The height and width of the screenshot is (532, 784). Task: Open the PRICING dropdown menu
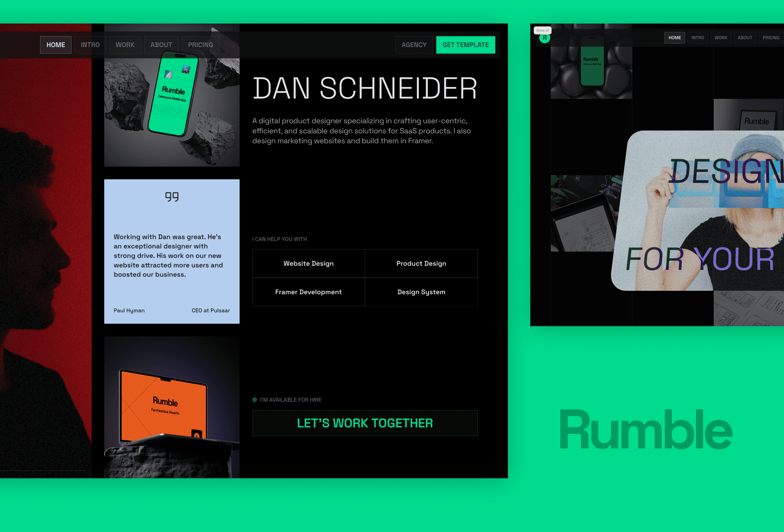pos(200,45)
